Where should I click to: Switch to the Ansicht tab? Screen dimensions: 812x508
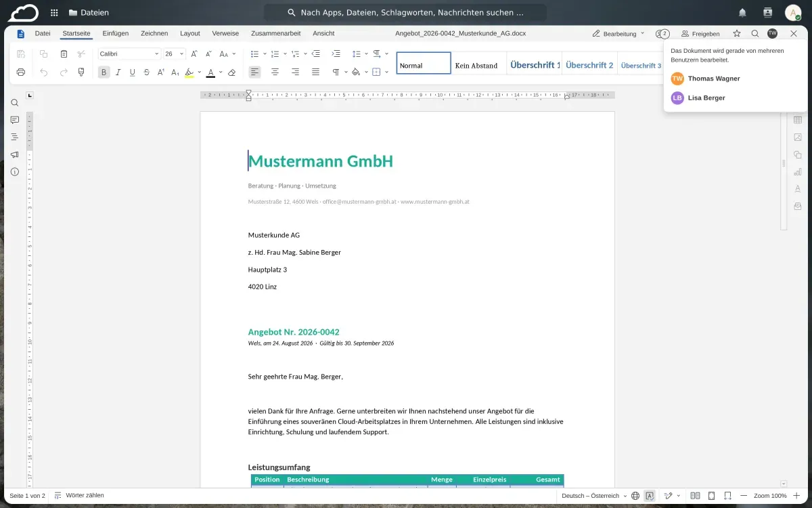pos(323,33)
